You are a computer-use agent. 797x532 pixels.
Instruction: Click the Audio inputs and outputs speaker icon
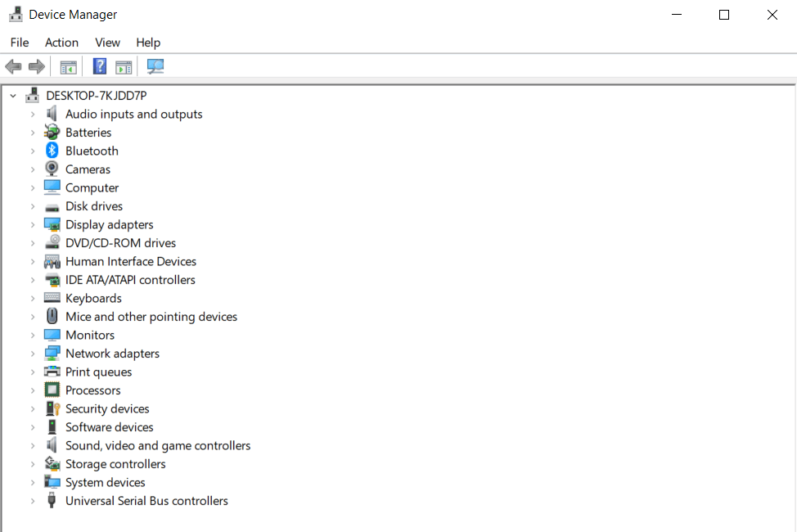click(x=52, y=114)
